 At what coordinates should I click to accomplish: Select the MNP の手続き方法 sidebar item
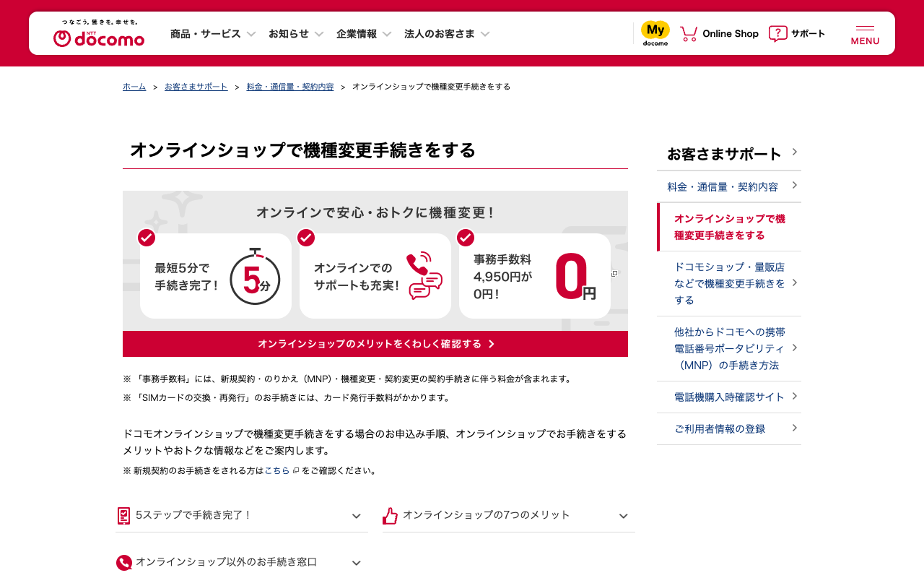click(729, 348)
